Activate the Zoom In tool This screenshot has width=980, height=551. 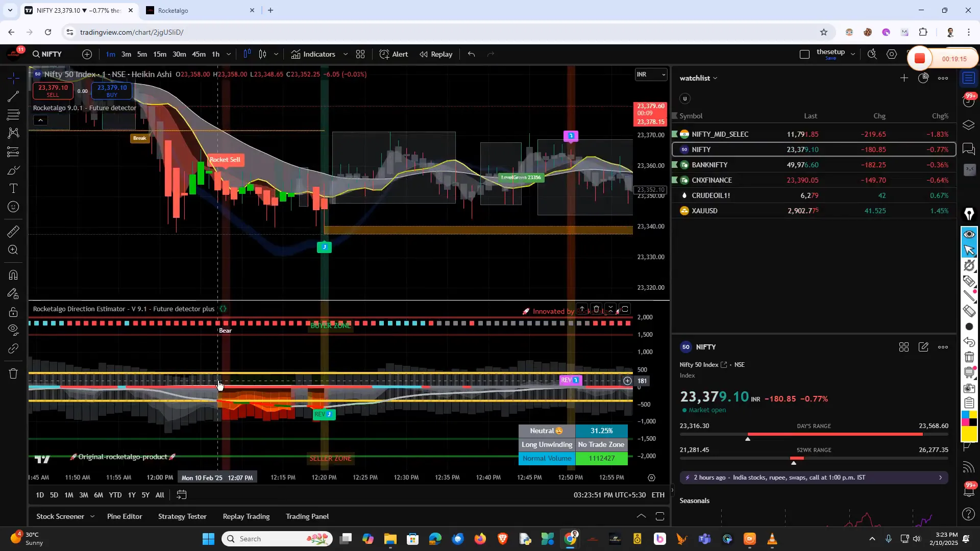click(13, 250)
